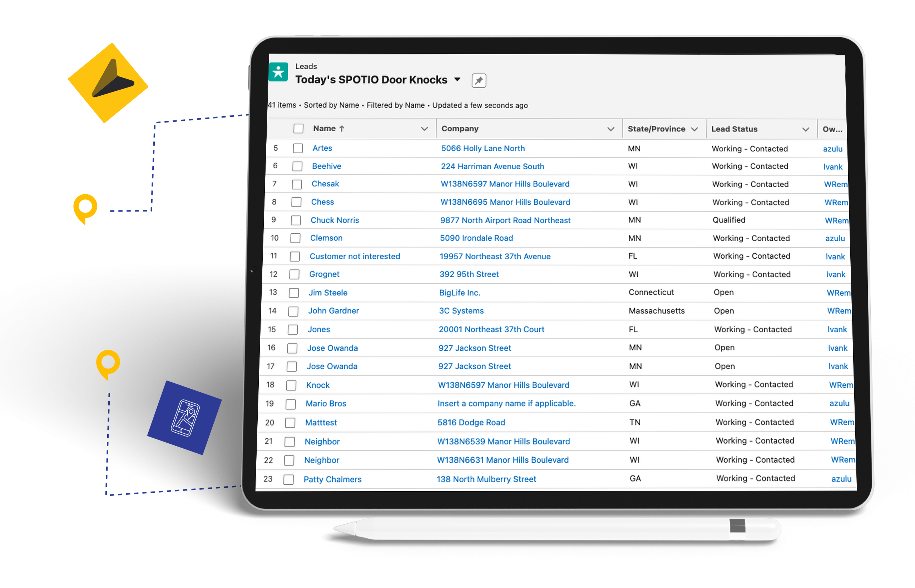This screenshot has height=588, width=915.
Task: Click the Leads object label above the title
Action: [x=306, y=66]
